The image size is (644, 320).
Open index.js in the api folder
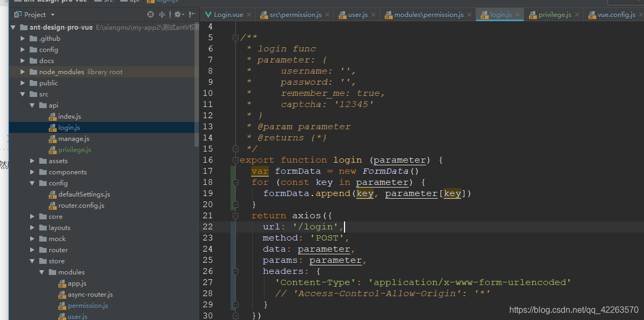(69, 116)
